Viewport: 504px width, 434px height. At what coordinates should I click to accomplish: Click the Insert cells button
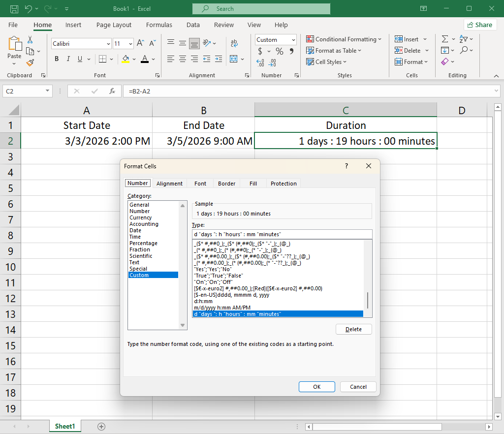click(x=407, y=39)
